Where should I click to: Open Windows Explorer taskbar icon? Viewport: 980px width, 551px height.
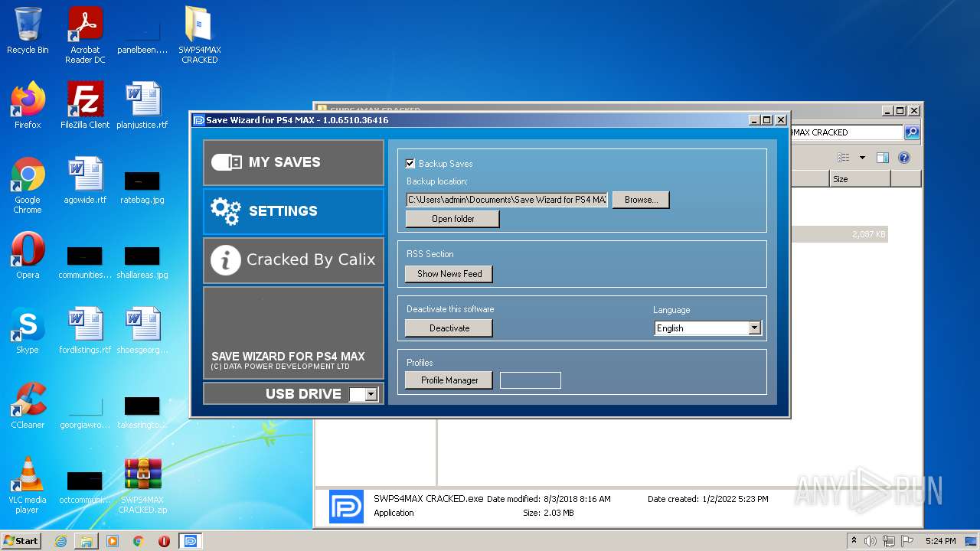coord(87,541)
